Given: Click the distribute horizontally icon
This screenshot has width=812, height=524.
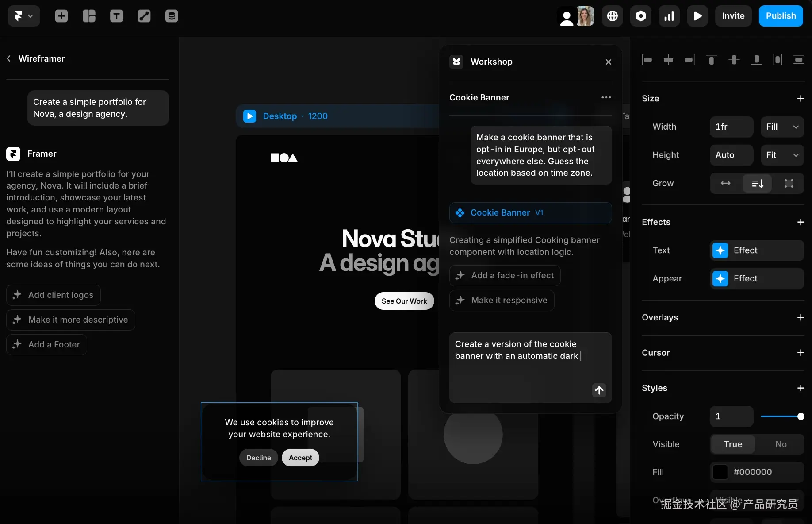Looking at the screenshot, I should [778, 60].
